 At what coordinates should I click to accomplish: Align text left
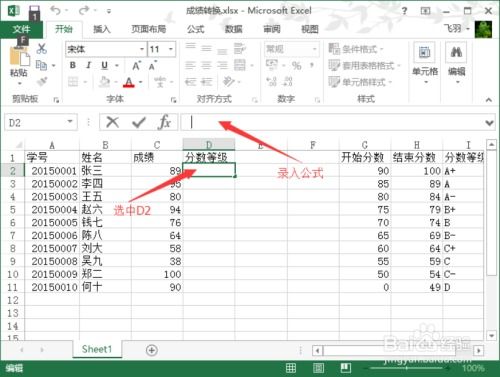(x=190, y=65)
